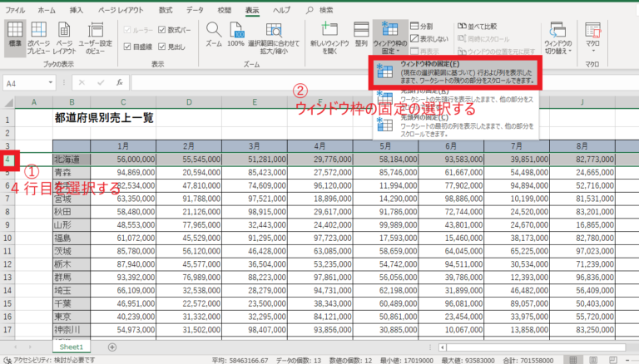Viewport: 639px width, 364px height.
Task: Select column D header
Action: point(189,102)
